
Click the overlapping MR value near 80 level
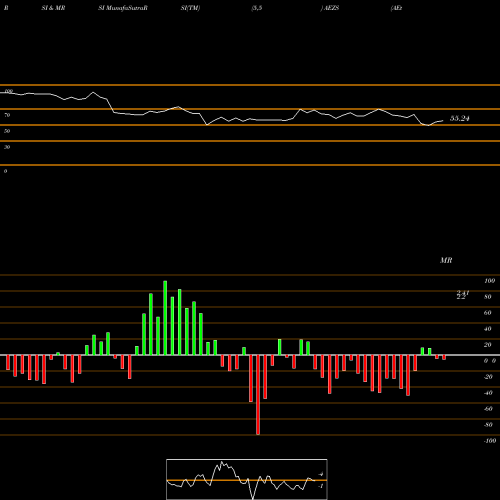pyautogui.click(x=463, y=295)
